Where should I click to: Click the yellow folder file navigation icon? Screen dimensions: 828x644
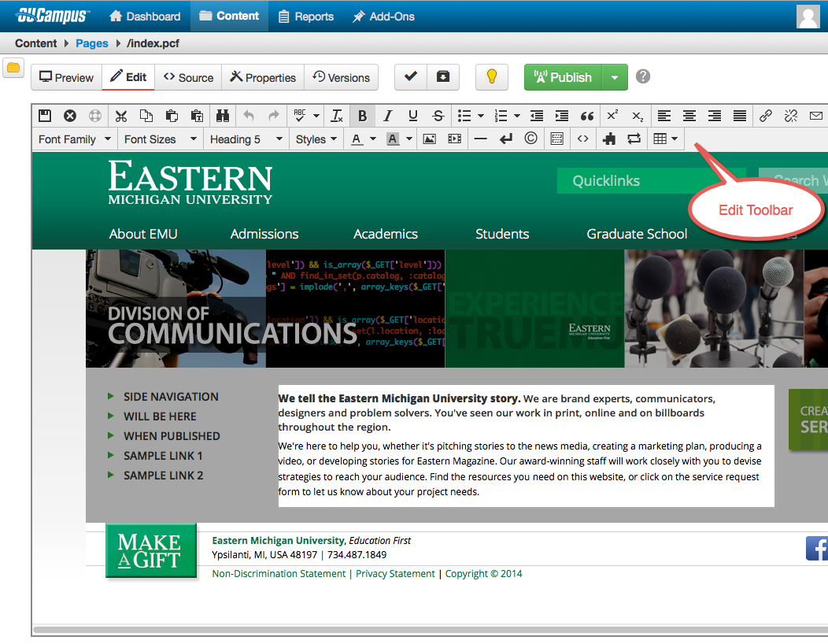tap(13, 68)
